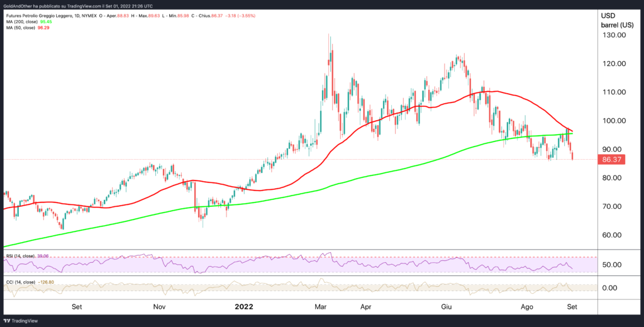Click the RSI (14, close) indicator label
The width and height of the screenshot is (644, 327).
pos(19,255)
